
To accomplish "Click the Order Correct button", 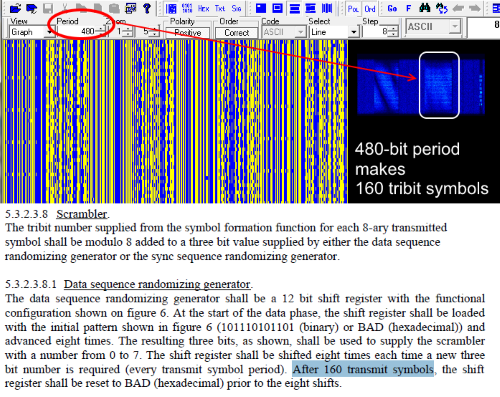I will click(237, 33).
